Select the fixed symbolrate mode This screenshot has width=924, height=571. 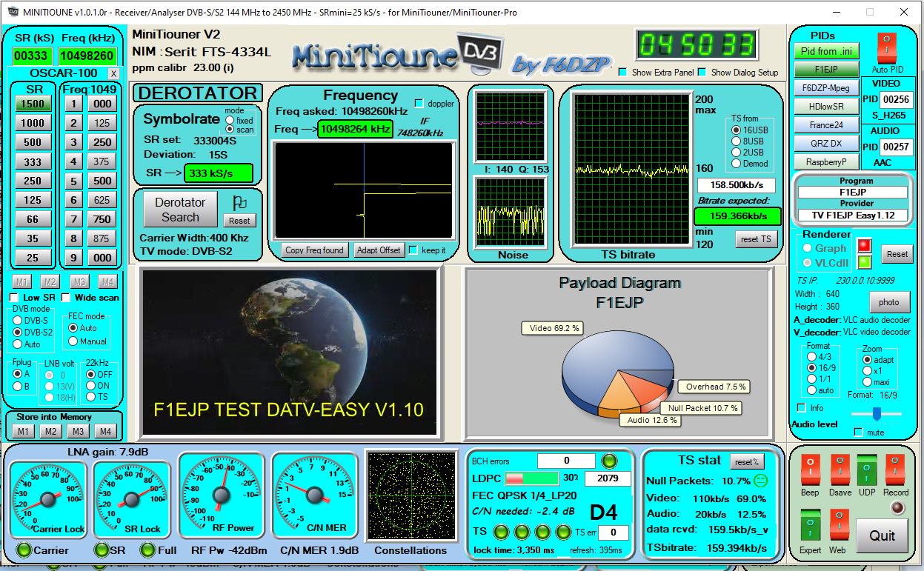(230, 120)
